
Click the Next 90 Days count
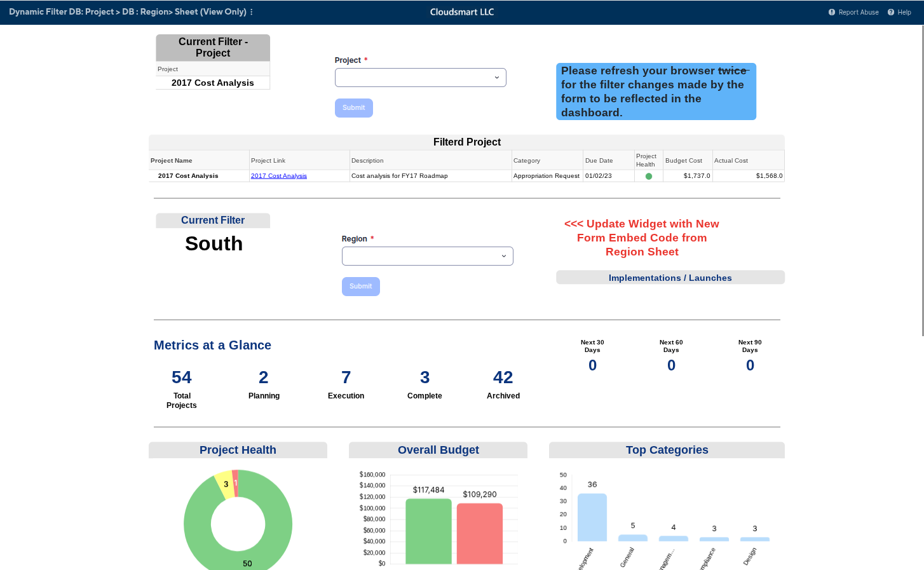point(750,365)
